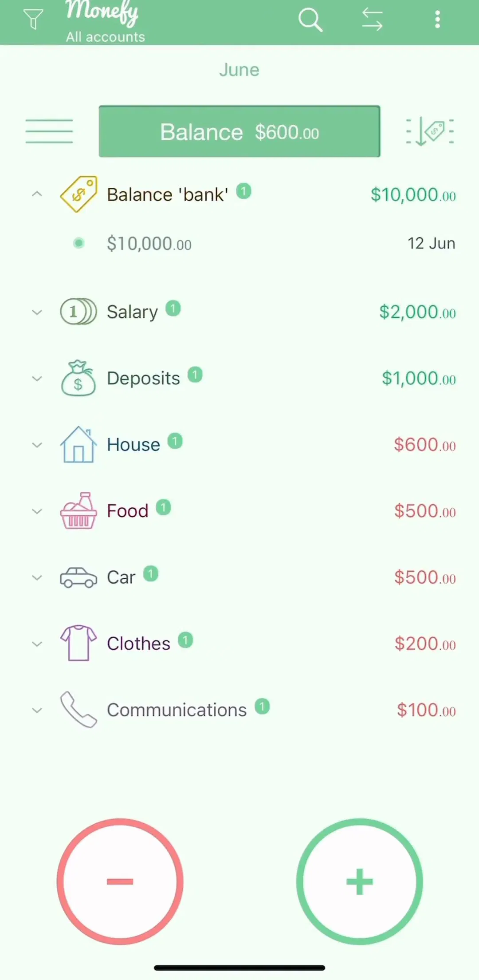Tap the sort-by-category tag icon
This screenshot has width=479, height=980.
(430, 131)
